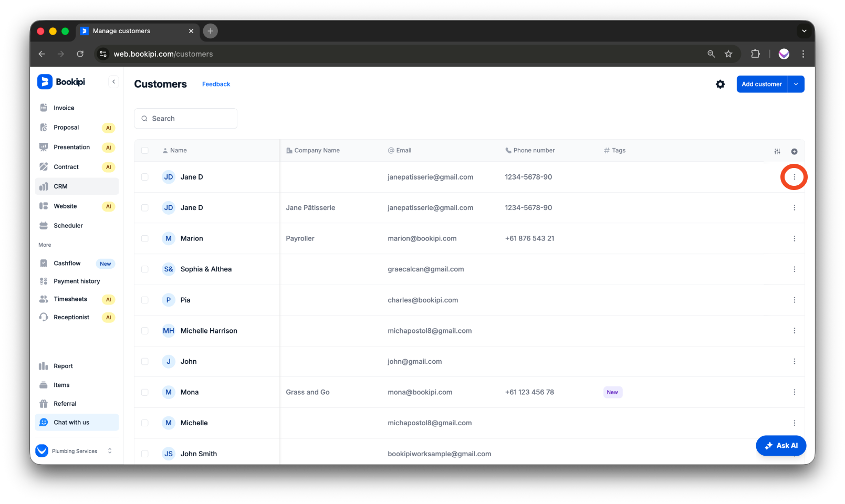Screen dimensions: 845x504
Task: Check the checkbox next to Marion
Action: pos(145,238)
